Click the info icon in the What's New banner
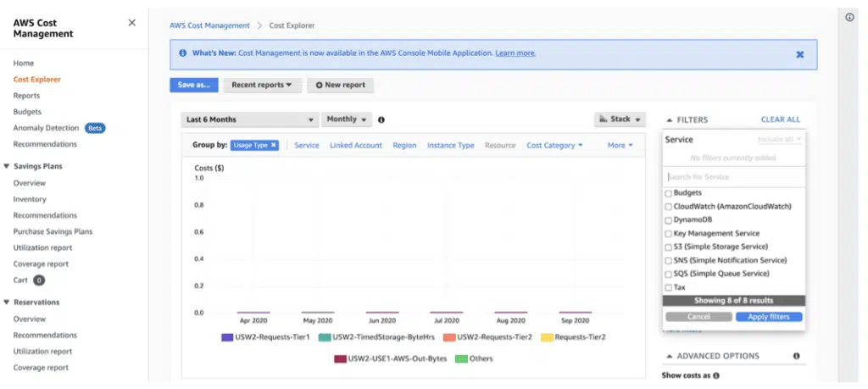 tap(183, 53)
